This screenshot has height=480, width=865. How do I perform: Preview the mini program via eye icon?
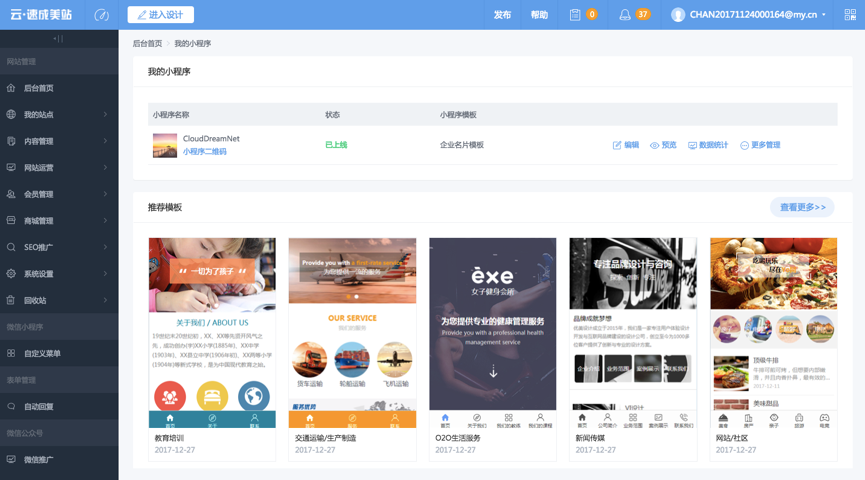(x=654, y=145)
